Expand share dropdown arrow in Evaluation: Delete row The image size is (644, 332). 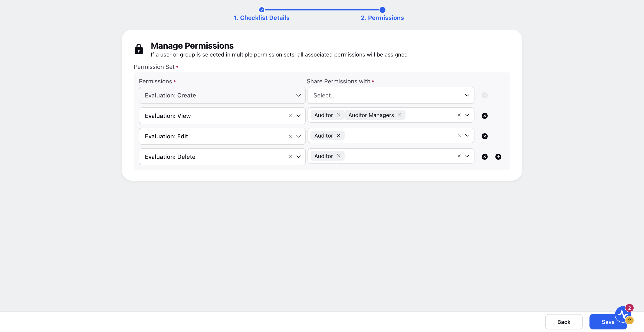(467, 156)
